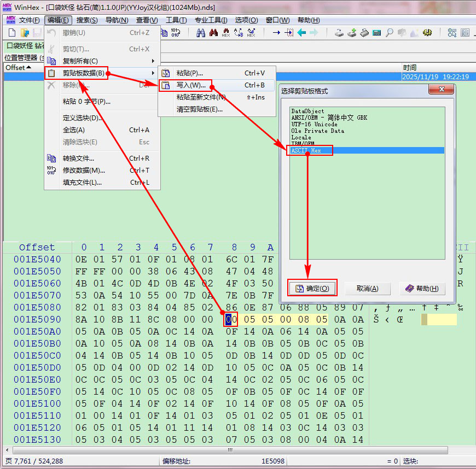
Task: Open the 工具(T) menu
Action: 176,20
